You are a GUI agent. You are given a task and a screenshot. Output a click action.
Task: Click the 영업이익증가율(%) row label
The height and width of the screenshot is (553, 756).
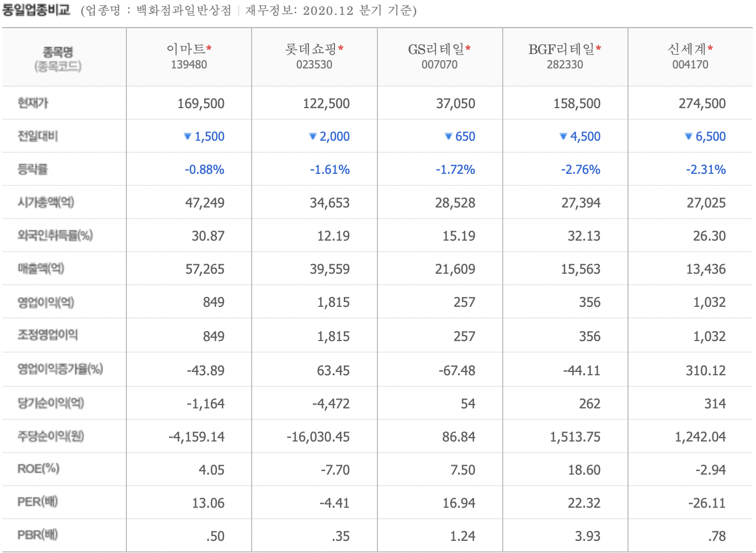[x=60, y=369]
